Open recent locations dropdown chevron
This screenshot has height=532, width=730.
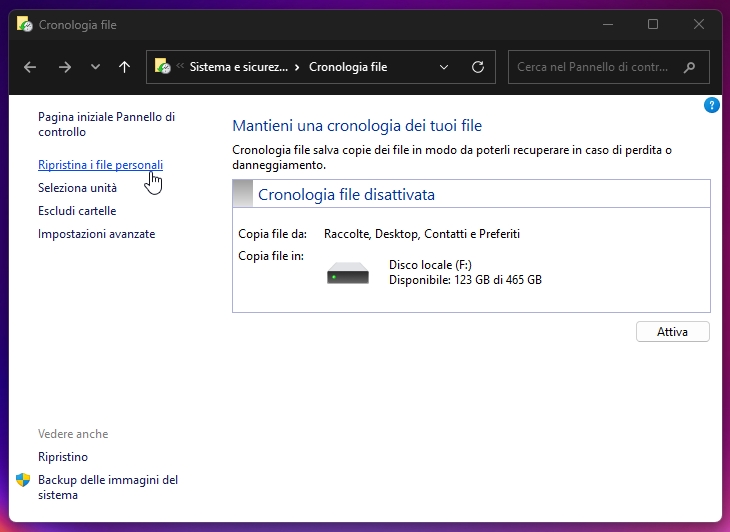tap(95, 67)
